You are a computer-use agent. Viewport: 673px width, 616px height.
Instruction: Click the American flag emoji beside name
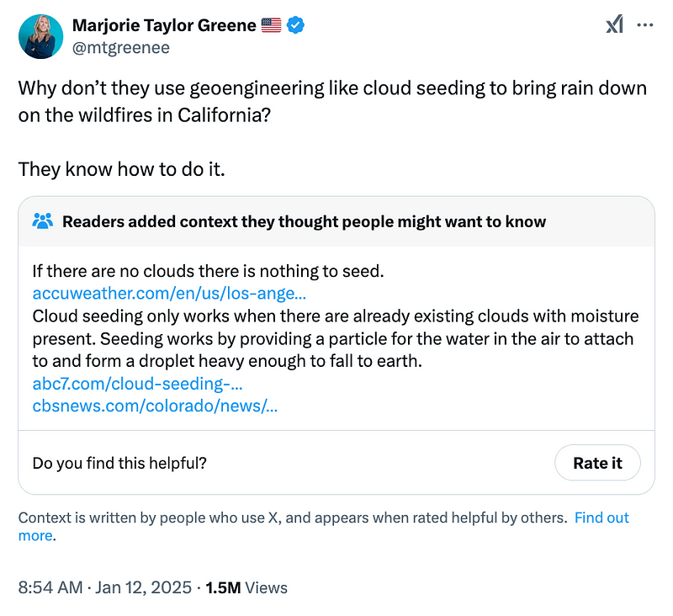click(271, 25)
